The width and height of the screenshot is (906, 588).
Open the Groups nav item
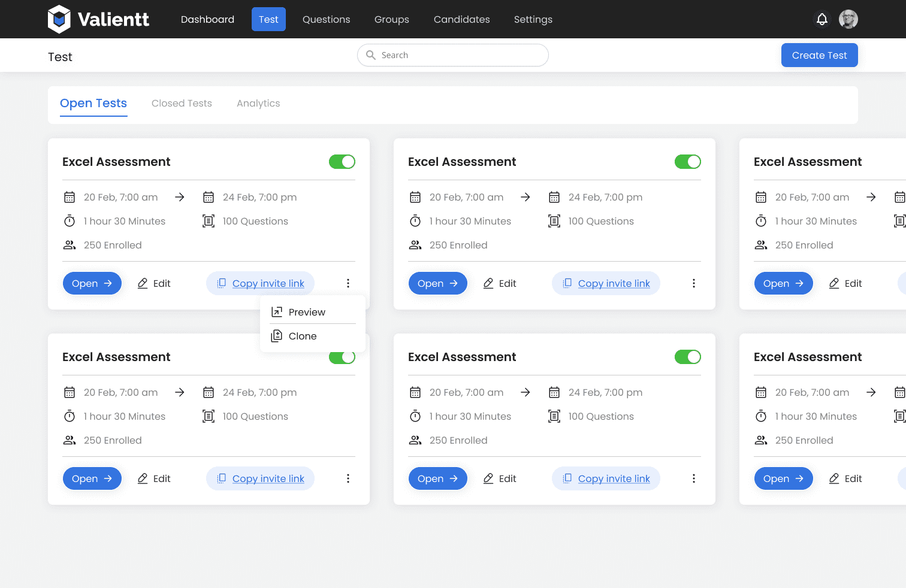click(x=392, y=19)
